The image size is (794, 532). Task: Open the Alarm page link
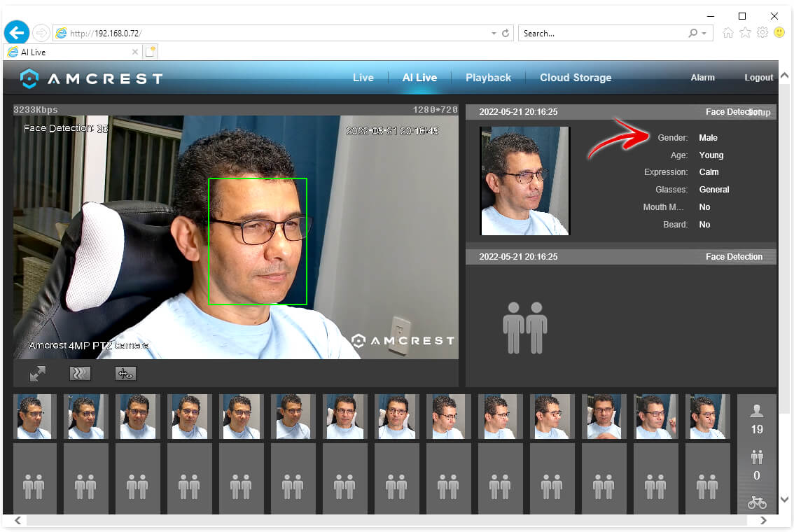point(702,78)
